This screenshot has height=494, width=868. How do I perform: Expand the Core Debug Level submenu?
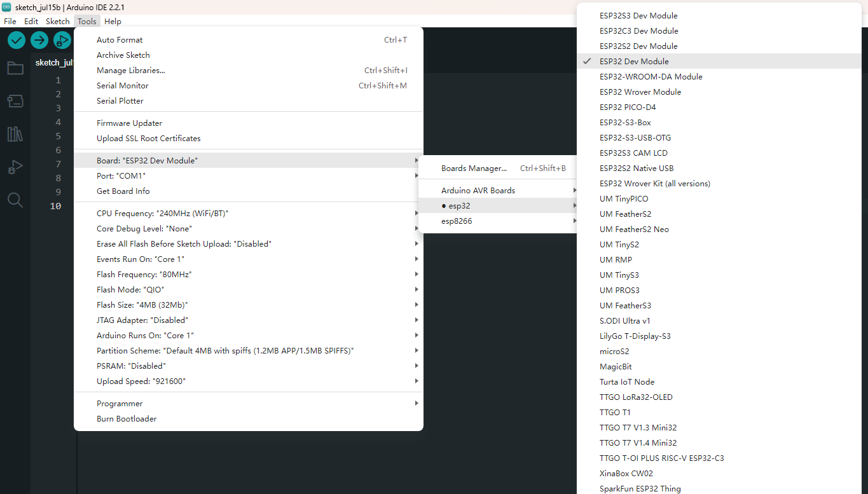tap(249, 229)
